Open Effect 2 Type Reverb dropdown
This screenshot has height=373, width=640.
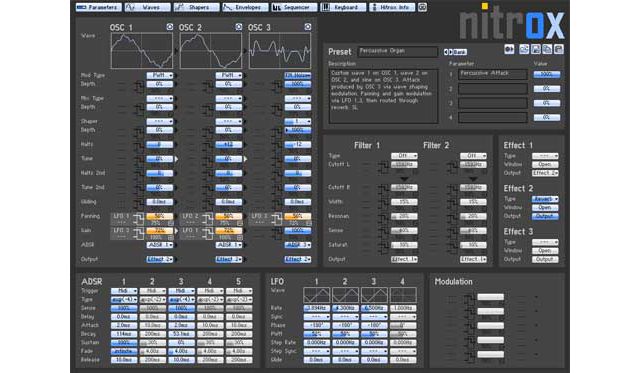click(545, 199)
